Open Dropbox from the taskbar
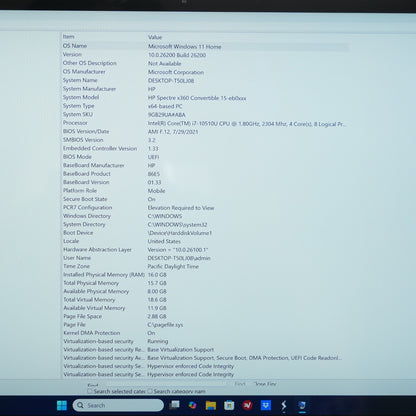The width and height of the screenshot is (416, 416). pyautogui.click(x=266, y=405)
